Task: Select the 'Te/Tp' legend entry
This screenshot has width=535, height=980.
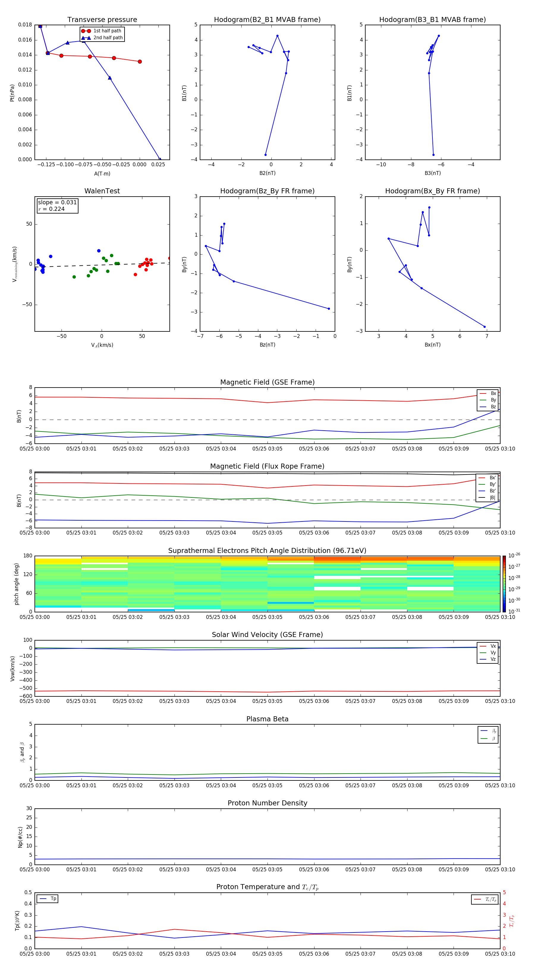Action: (485, 899)
